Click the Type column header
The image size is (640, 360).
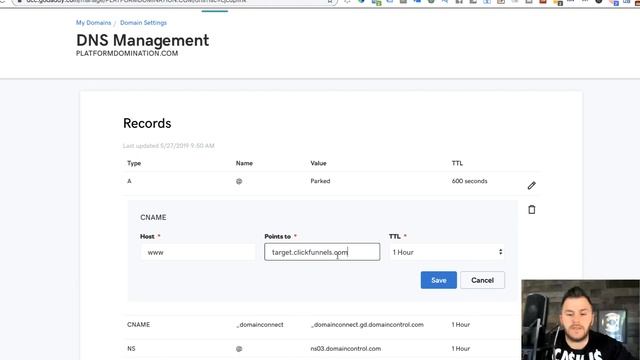pos(134,163)
